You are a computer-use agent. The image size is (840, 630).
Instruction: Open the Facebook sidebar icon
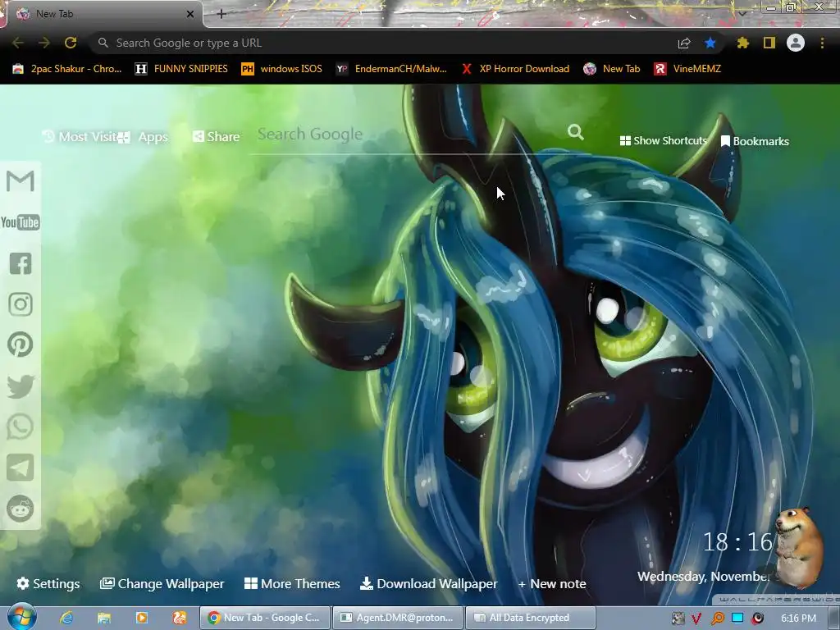tap(21, 263)
